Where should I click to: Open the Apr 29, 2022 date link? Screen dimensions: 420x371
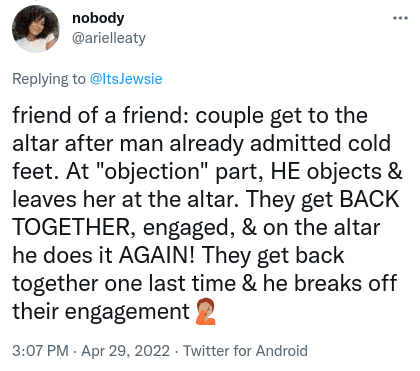[x=126, y=351]
